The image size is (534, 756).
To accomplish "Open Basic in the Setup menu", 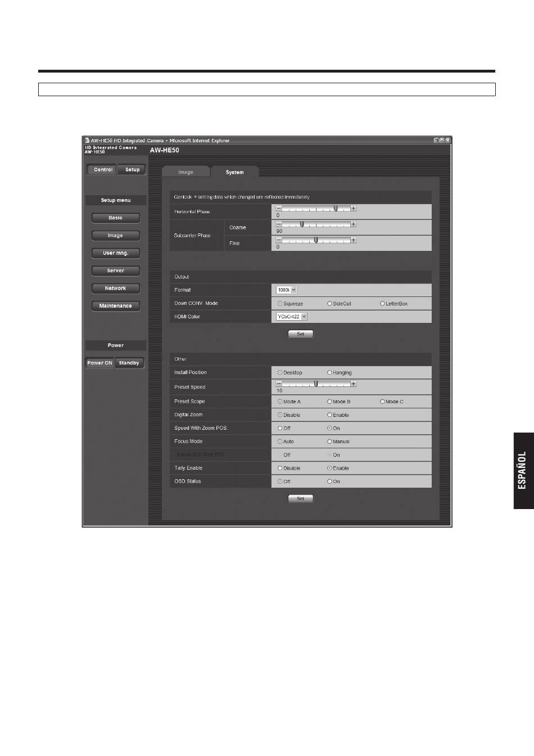I will [x=116, y=218].
